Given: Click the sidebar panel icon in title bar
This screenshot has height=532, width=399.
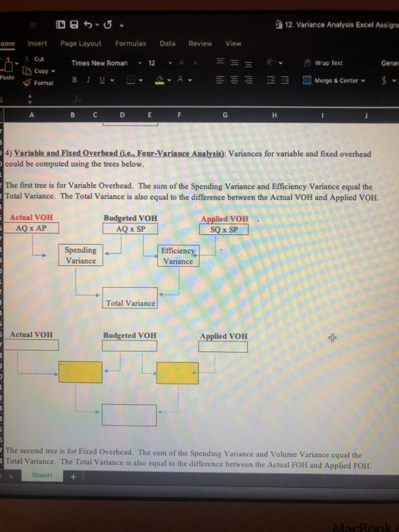Looking at the screenshot, I should pos(61,24).
